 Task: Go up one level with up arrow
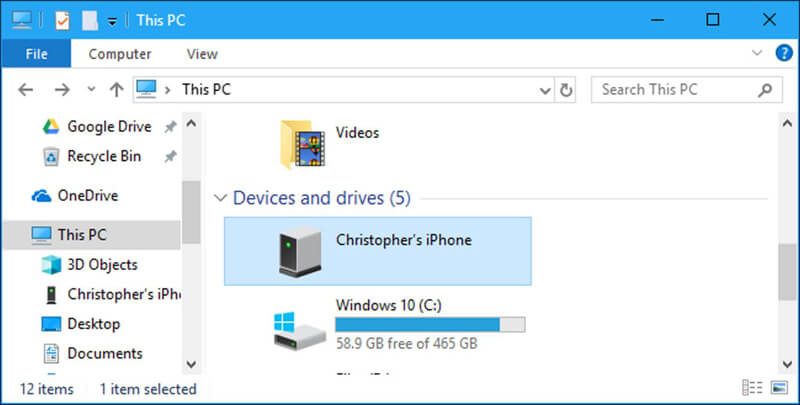[x=116, y=90]
